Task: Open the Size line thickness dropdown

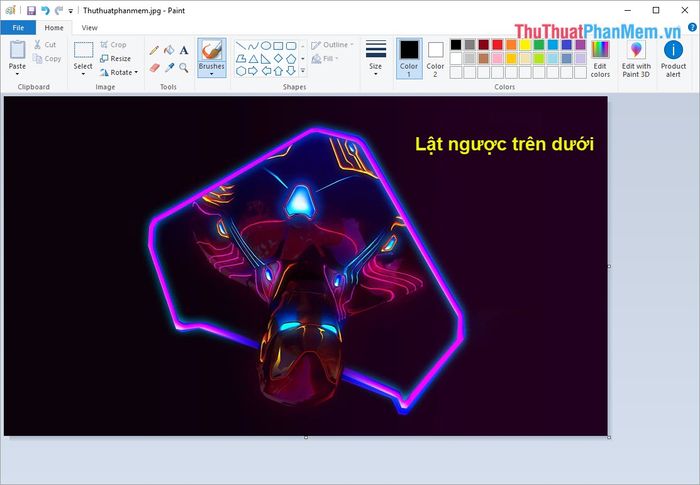Action: (x=375, y=57)
